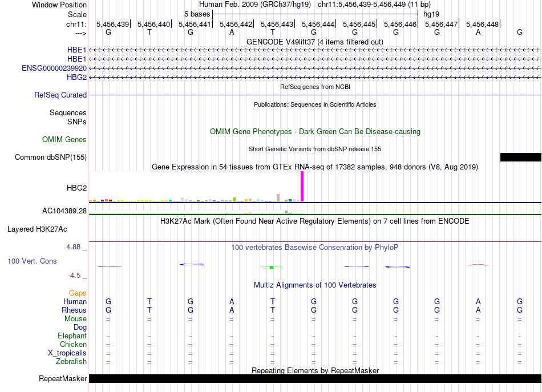Click the Layered H3K27Ac label
This screenshot has height=392, width=542.
coord(37,229)
